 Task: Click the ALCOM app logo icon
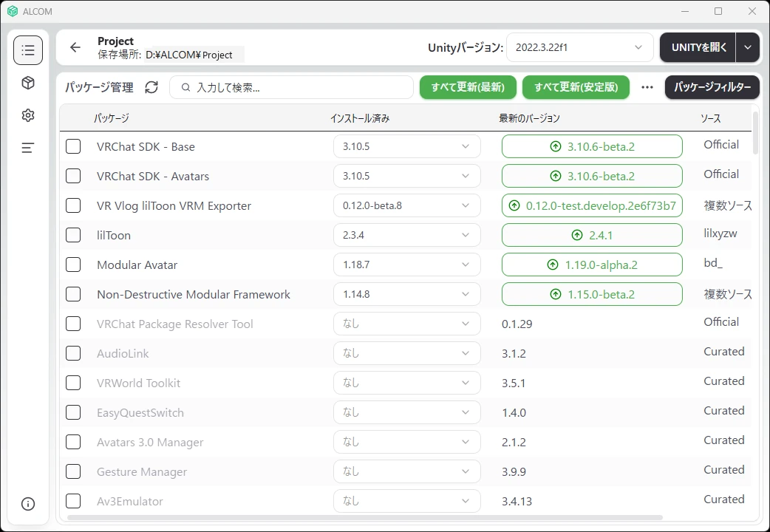click(x=13, y=11)
